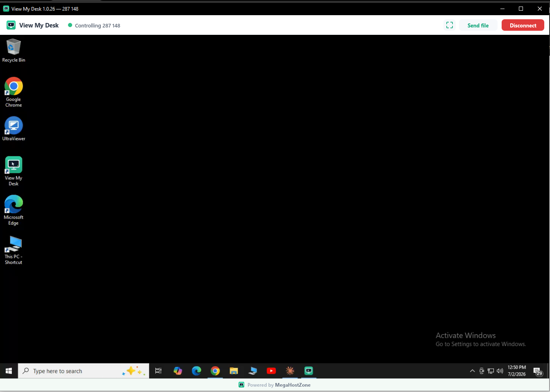Screen dimensions: 550x392
Task: Select the Microsoft Edge desktop shortcut
Action: [14, 210]
